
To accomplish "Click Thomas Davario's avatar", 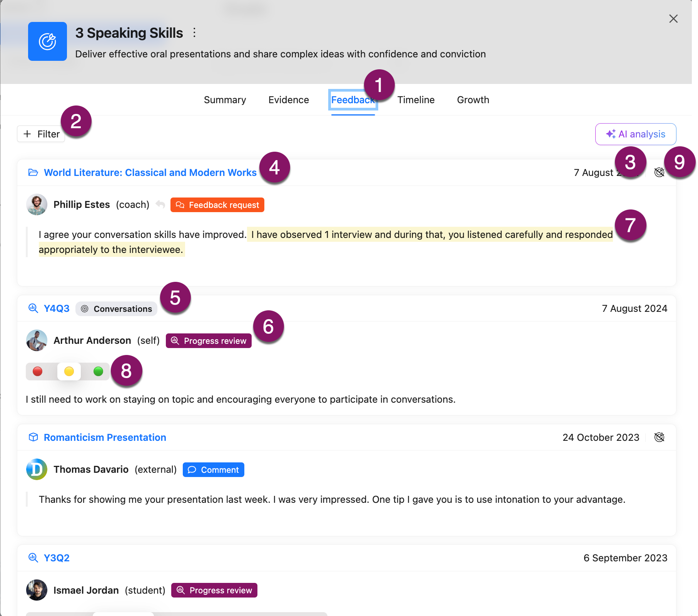I will tap(37, 469).
